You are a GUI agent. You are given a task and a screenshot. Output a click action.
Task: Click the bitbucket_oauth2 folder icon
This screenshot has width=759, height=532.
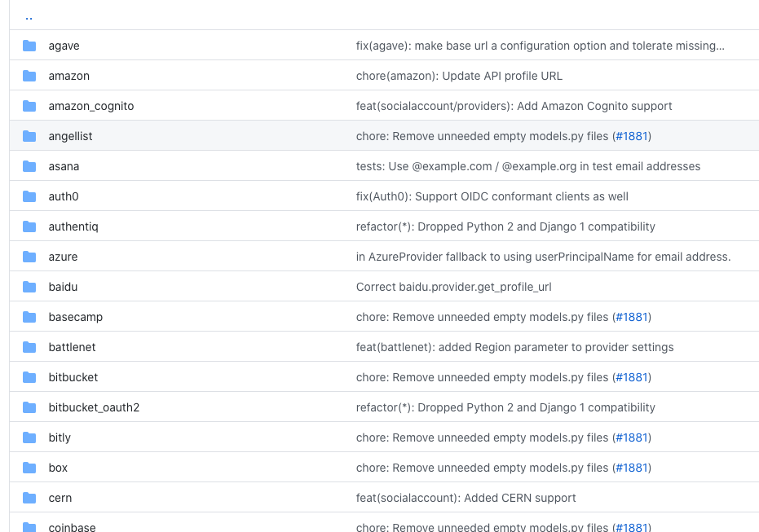pyautogui.click(x=29, y=407)
